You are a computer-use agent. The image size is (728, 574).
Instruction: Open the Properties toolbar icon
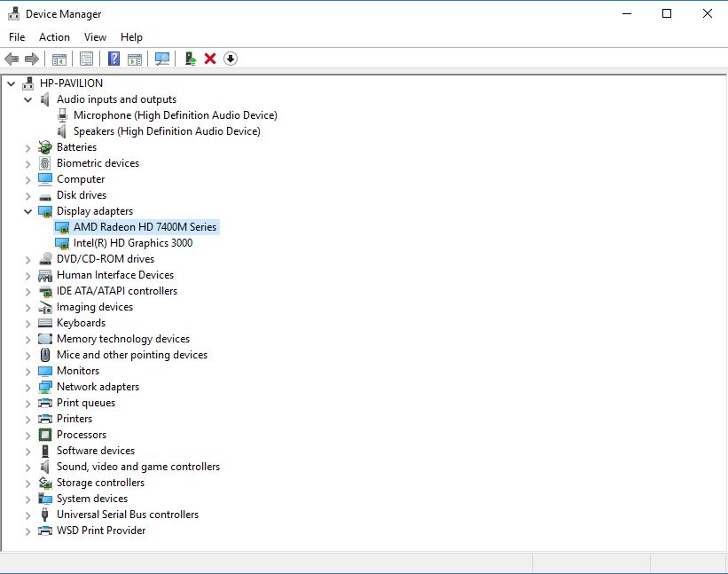tap(86, 59)
